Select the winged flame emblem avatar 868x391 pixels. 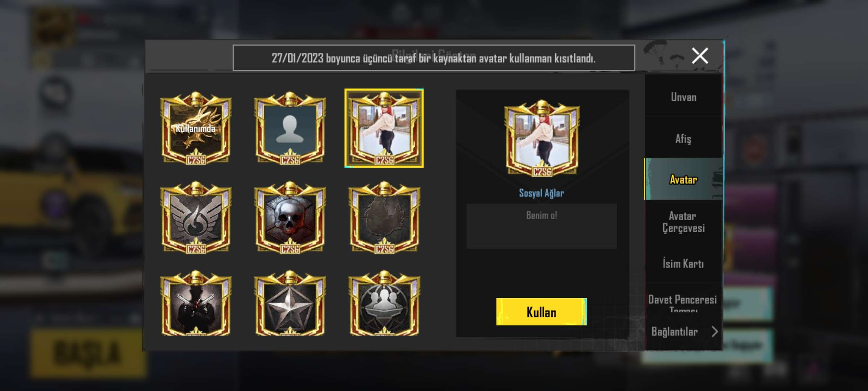[196, 218]
